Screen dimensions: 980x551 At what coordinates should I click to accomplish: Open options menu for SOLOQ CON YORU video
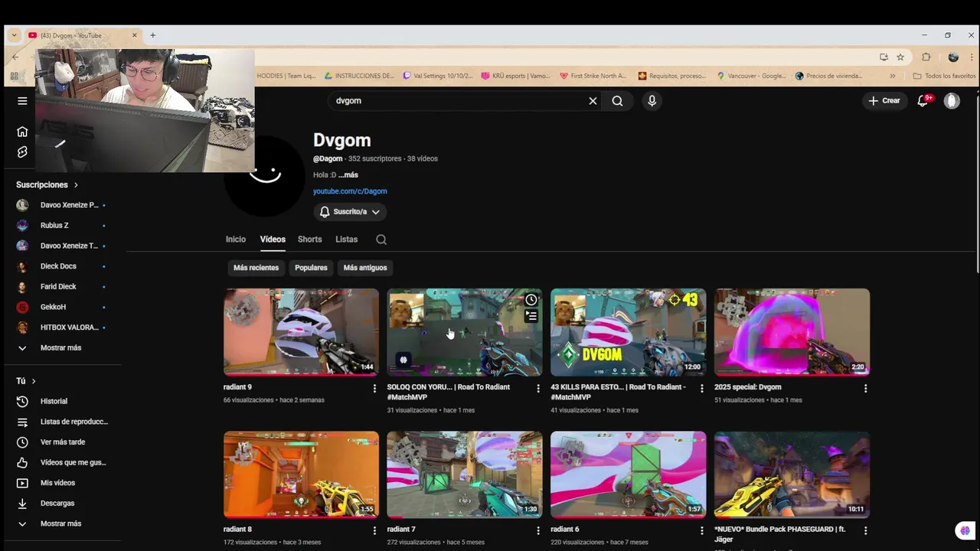[x=538, y=389]
